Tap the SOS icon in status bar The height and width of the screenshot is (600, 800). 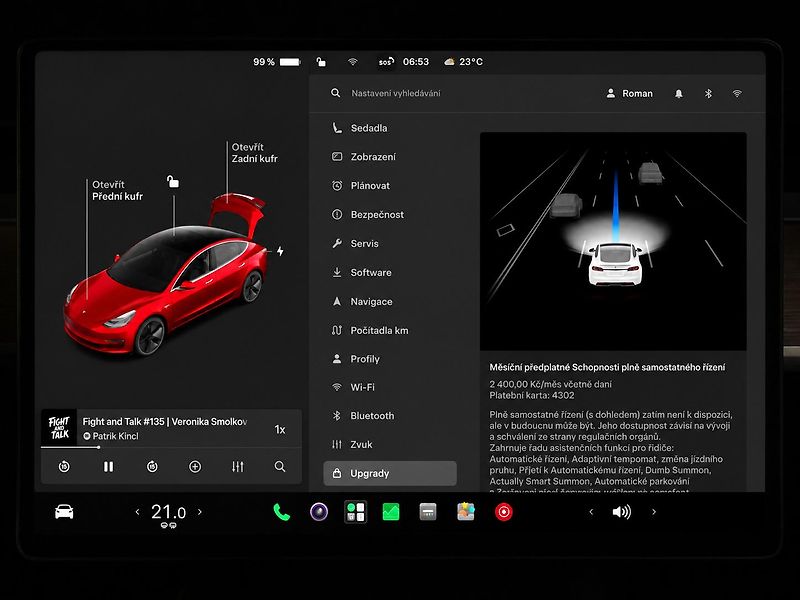click(x=386, y=62)
